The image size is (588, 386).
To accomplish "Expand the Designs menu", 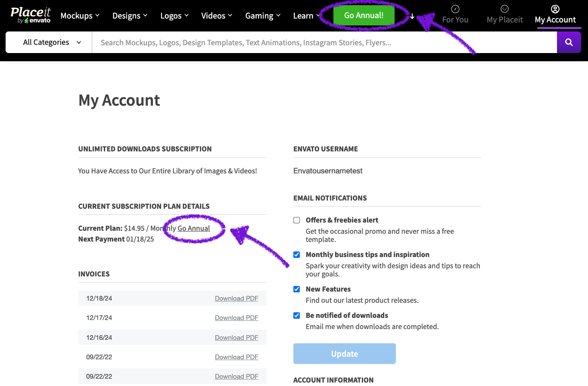I will [x=130, y=16].
